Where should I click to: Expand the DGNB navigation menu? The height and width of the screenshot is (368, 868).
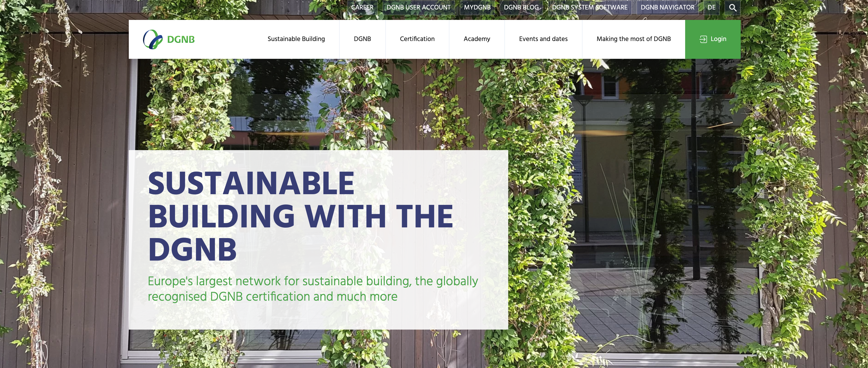pos(362,39)
